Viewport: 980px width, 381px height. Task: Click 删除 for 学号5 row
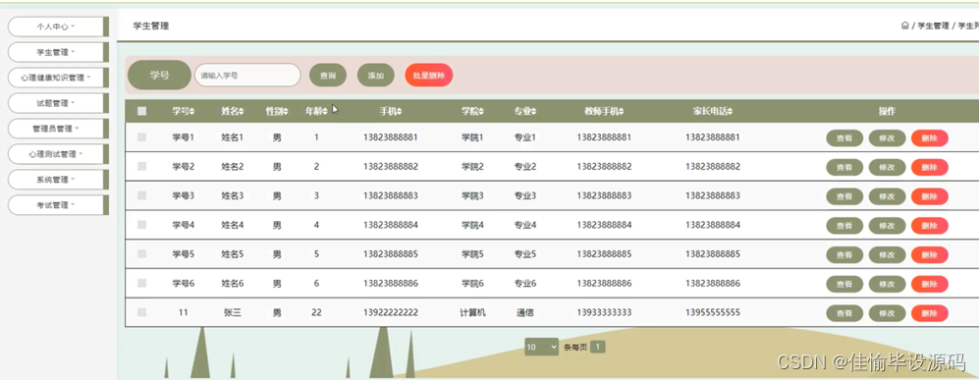coord(929,255)
